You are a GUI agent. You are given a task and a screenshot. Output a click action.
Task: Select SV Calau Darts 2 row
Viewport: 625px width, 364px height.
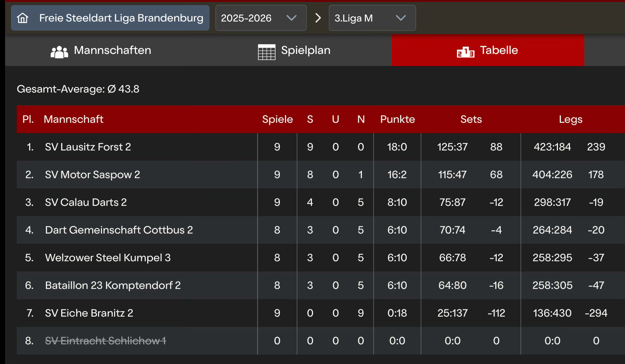[86, 202]
